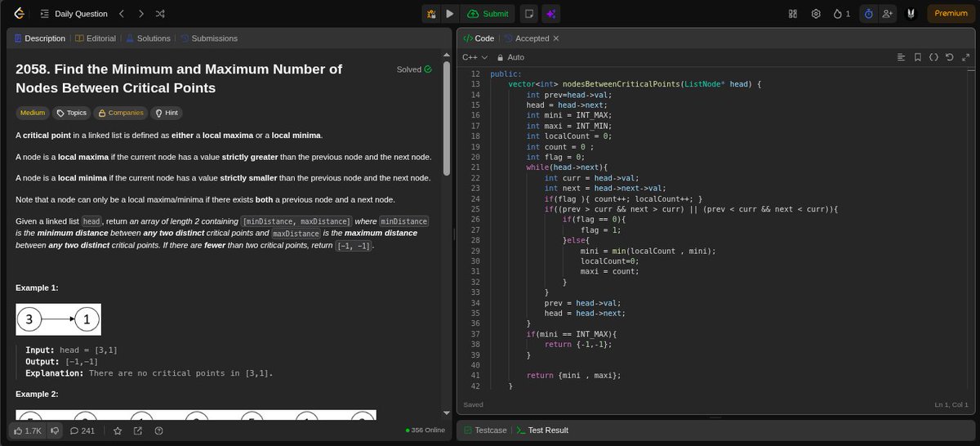This screenshot has width=980, height=446.
Task: Submit the solution
Action: (488, 14)
